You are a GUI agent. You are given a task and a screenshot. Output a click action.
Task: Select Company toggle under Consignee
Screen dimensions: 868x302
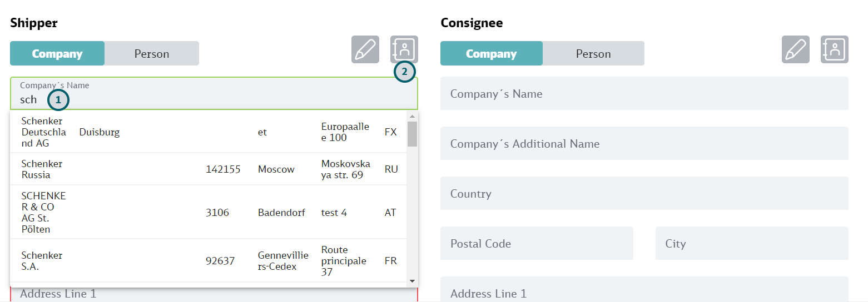[x=492, y=53]
